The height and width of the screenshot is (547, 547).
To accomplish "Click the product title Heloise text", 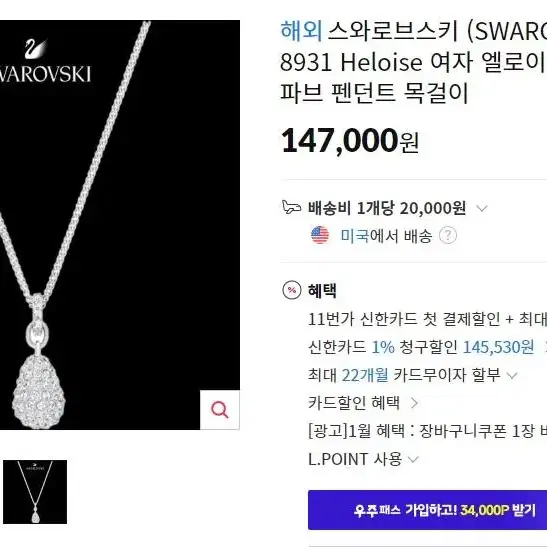I will (381, 62).
